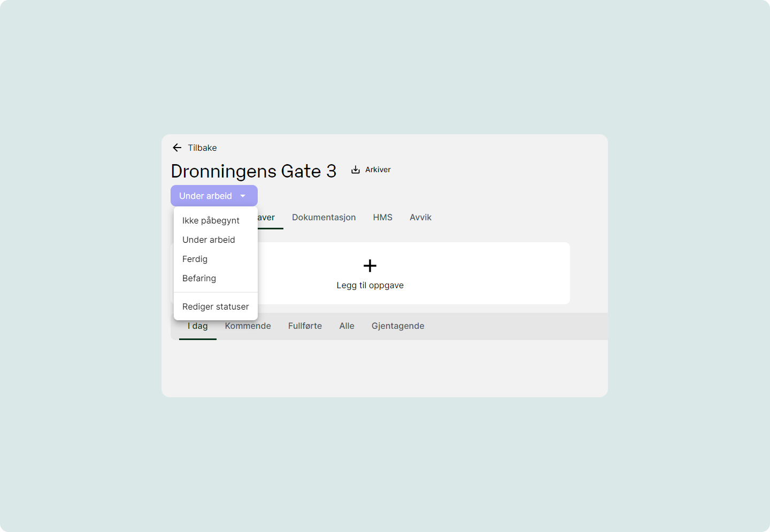Switch to the Dokumentasjon tab

click(x=324, y=217)
